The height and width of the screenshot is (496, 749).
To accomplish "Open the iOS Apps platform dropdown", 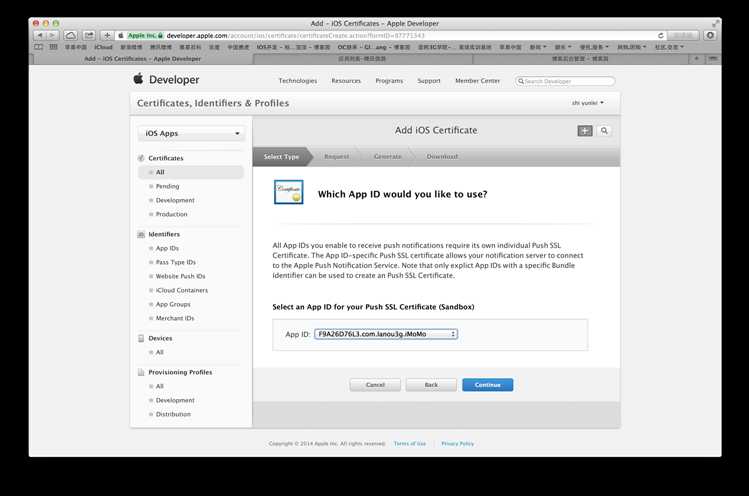I will (192, 133).
